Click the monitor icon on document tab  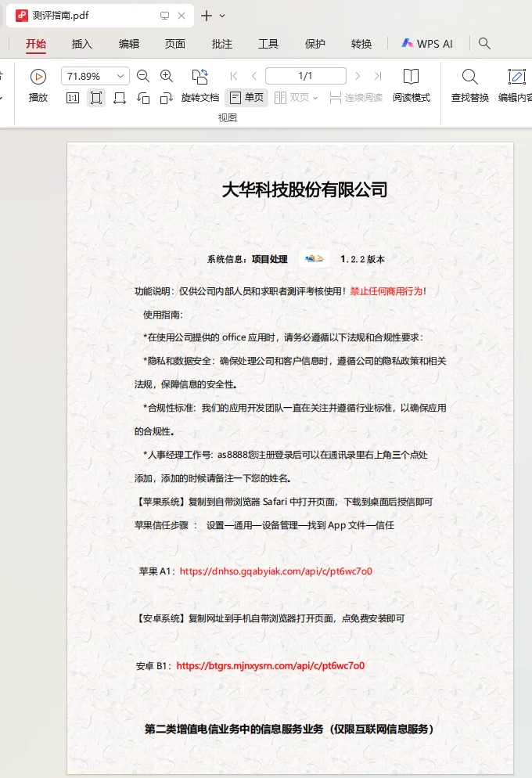(x=164, y=16)
